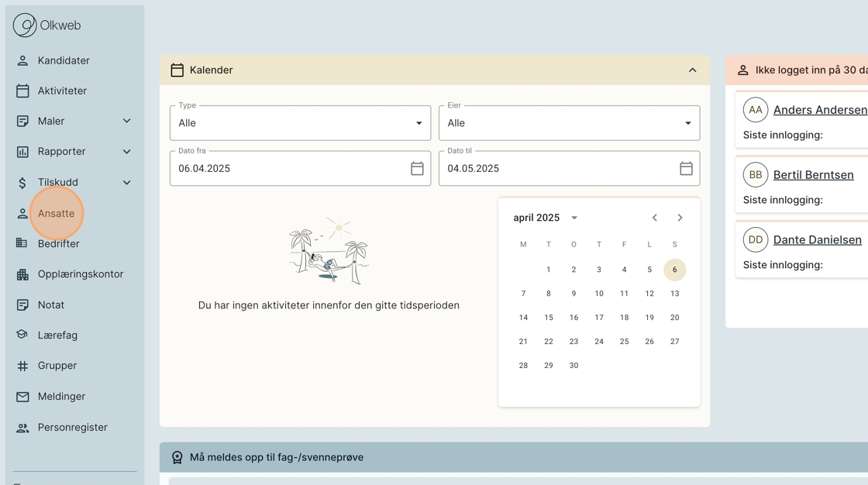The image size is (868, 485).
Task: Click the BB avatar
Action: click(x=756, y=175)
